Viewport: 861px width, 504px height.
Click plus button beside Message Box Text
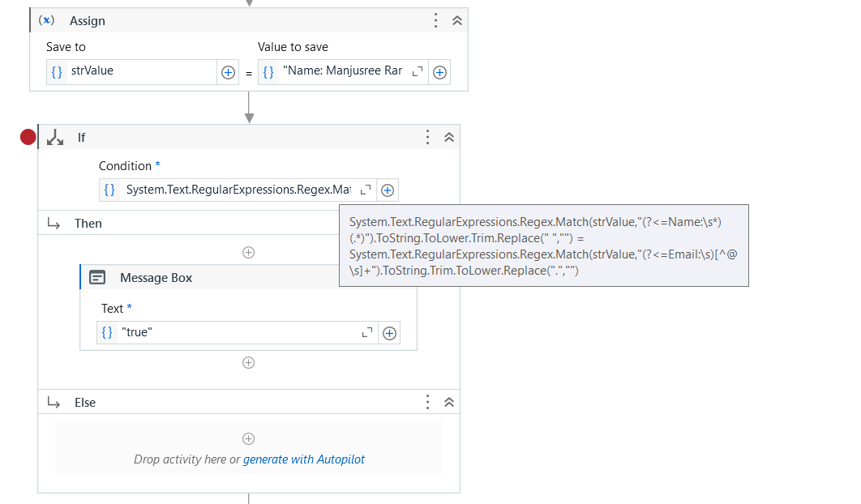click(x=389, y=333)
